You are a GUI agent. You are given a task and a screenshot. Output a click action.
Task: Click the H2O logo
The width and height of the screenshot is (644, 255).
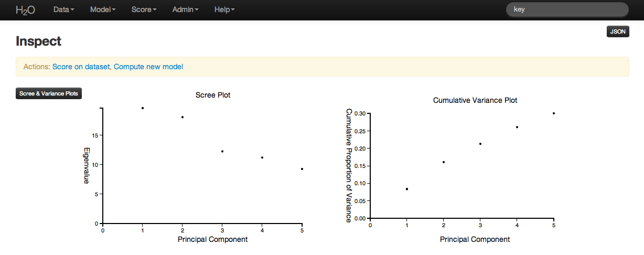tap(25, 10)
